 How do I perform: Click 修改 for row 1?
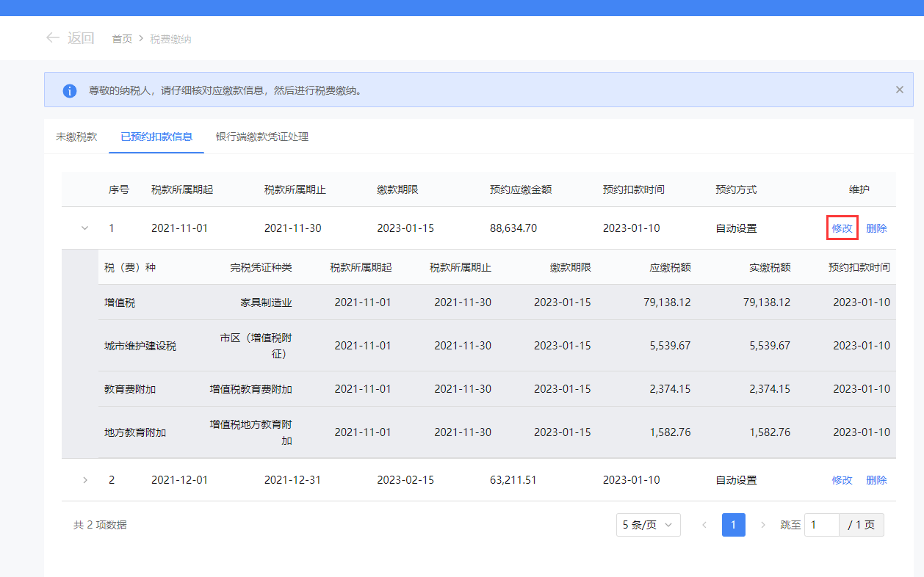coord(842,228)
